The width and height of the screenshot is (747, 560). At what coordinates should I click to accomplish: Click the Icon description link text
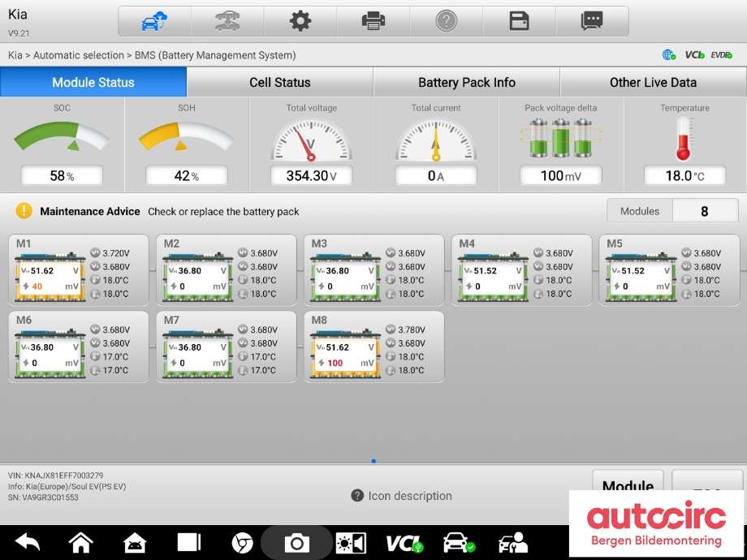410,496
